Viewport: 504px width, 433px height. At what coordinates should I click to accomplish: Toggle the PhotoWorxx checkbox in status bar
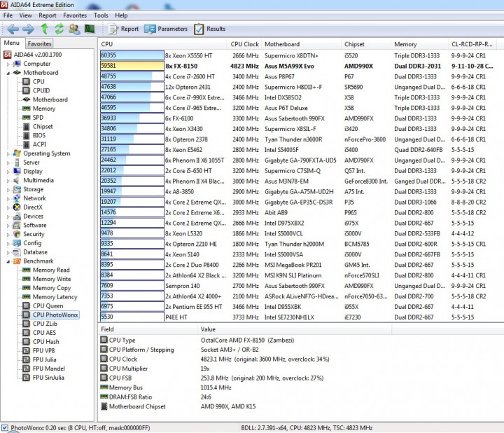pyautogui.click(x=4, y=428)
